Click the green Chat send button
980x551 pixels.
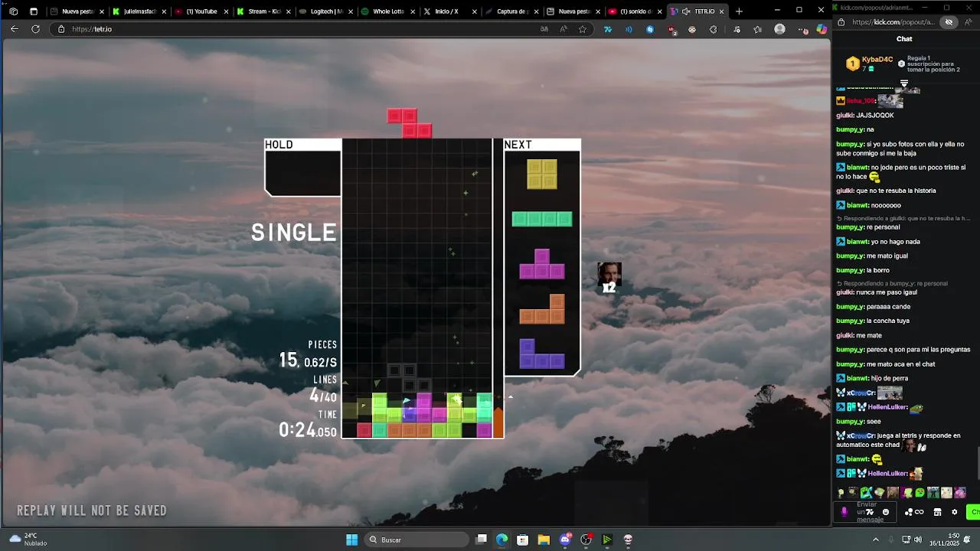(x=974, y=512)
